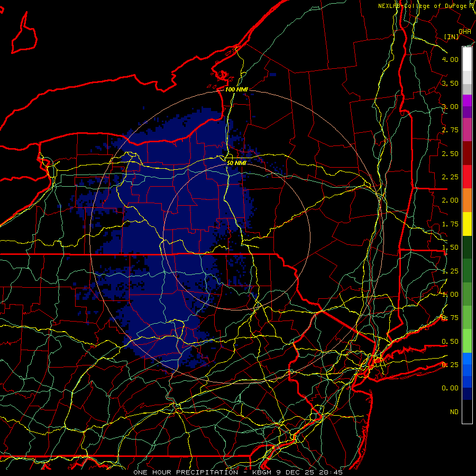Click the 0.25 legend value

click(x=450, y=365)
